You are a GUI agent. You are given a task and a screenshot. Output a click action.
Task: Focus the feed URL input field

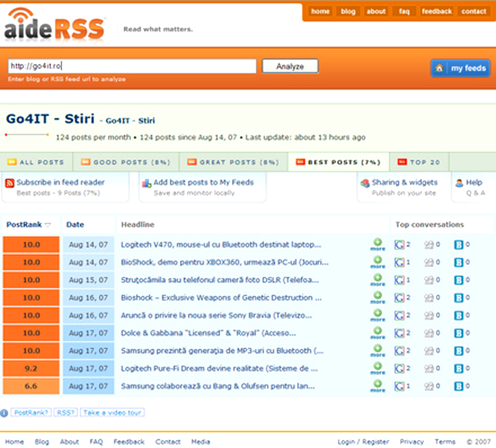(x=132, y=66)
